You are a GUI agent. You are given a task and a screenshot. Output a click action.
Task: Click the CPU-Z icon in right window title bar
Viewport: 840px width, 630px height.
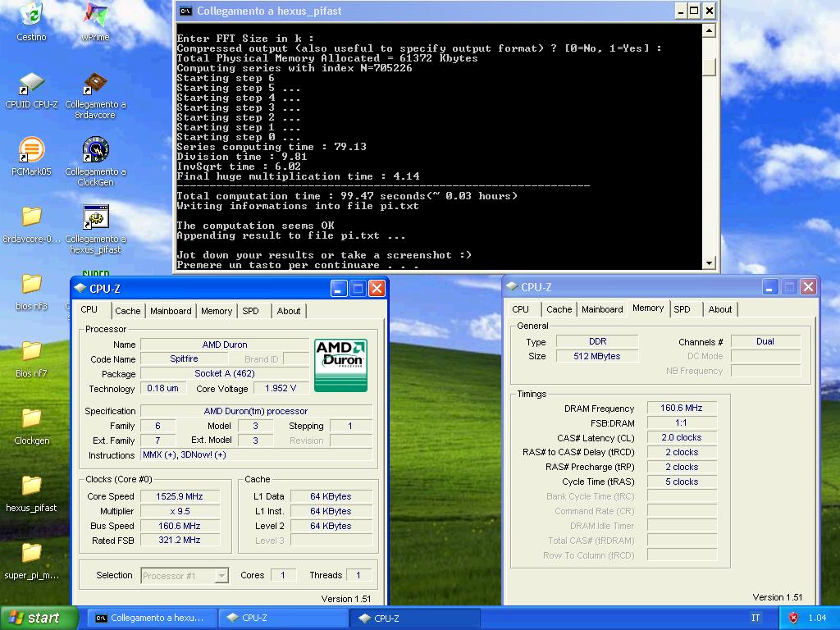512,286
